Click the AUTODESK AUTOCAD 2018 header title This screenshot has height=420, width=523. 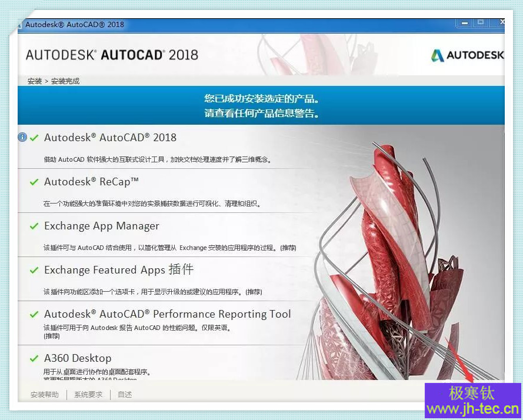pos(112,55)
